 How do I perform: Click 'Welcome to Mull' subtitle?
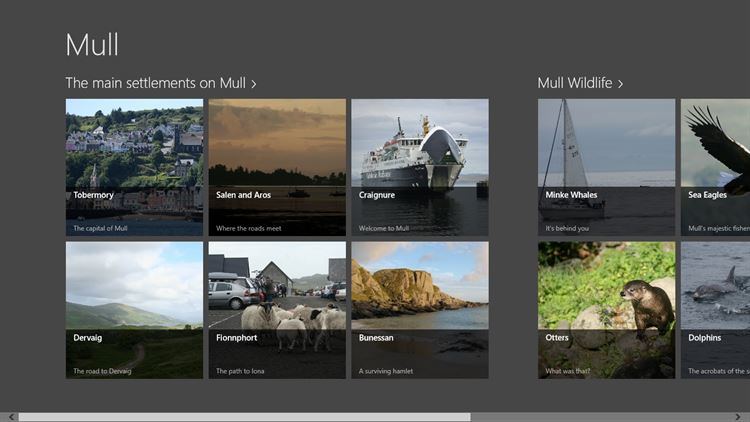click(x=384, y=228)
